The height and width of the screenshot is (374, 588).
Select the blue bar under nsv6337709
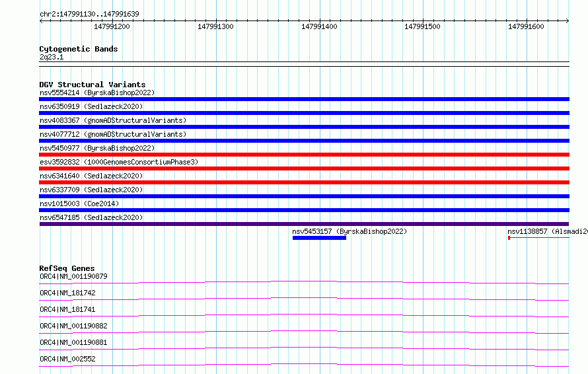point(304,196)
